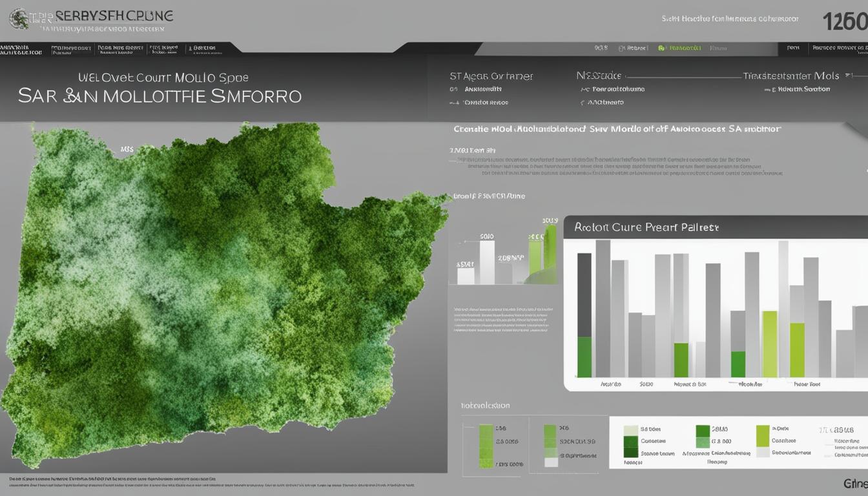Click the white bar in the small chart
This screenshot has width=868, height=496.
click(x=486, y=262)
